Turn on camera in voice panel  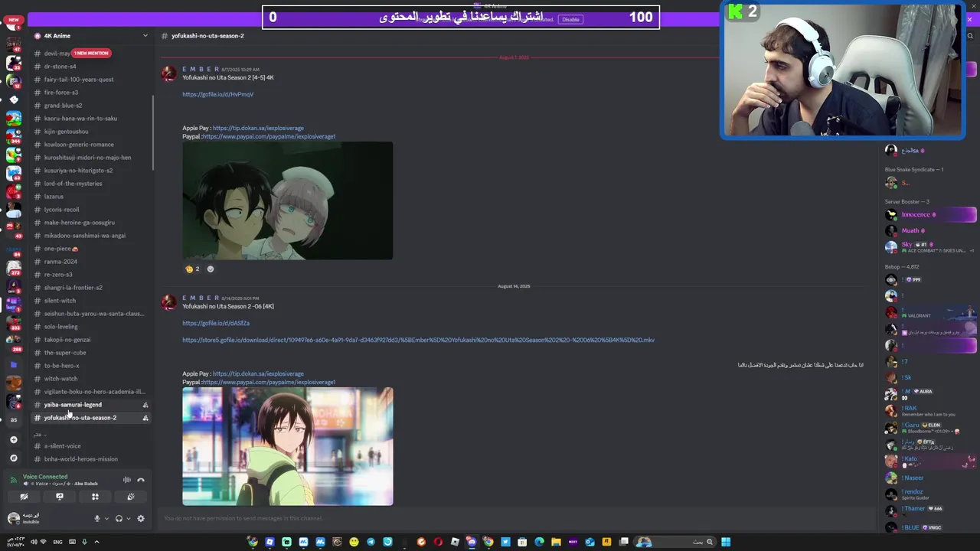pos(24,497)
